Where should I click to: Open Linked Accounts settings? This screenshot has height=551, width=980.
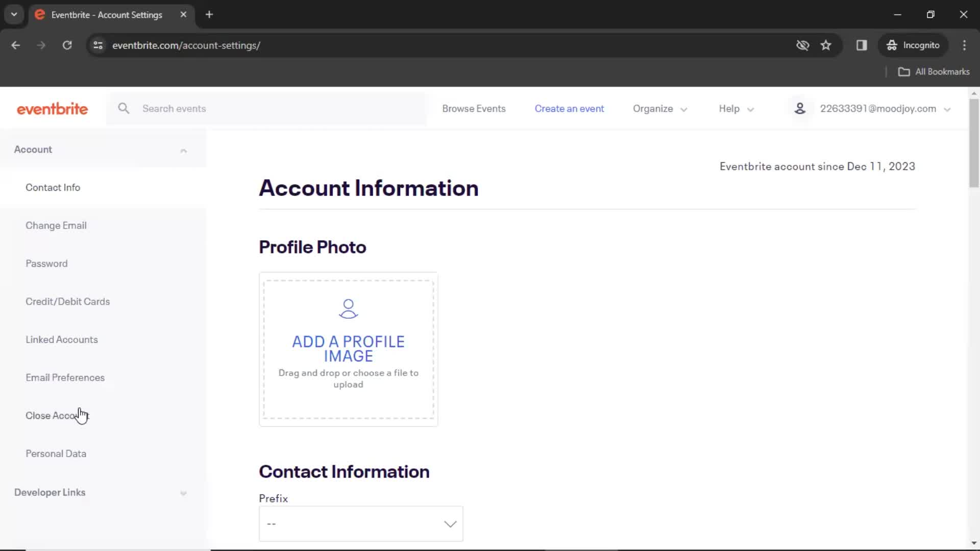[x=62, y=340]
